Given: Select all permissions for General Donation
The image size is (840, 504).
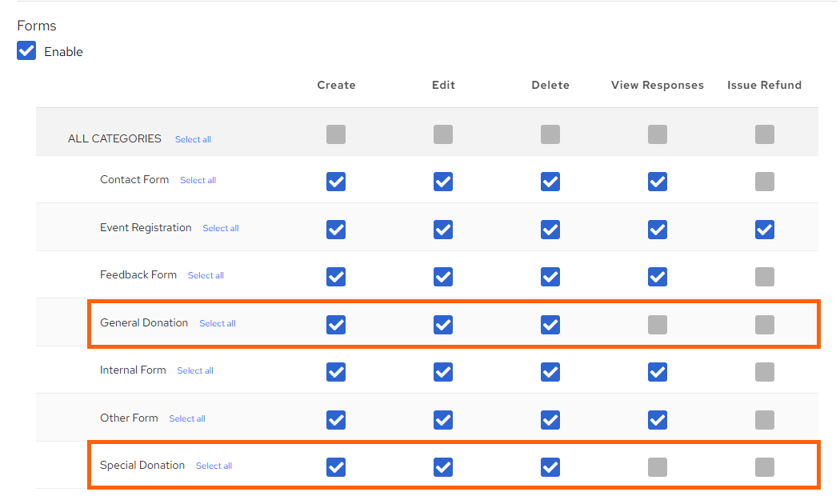Looking at the screenshot, I should (217, 323).
